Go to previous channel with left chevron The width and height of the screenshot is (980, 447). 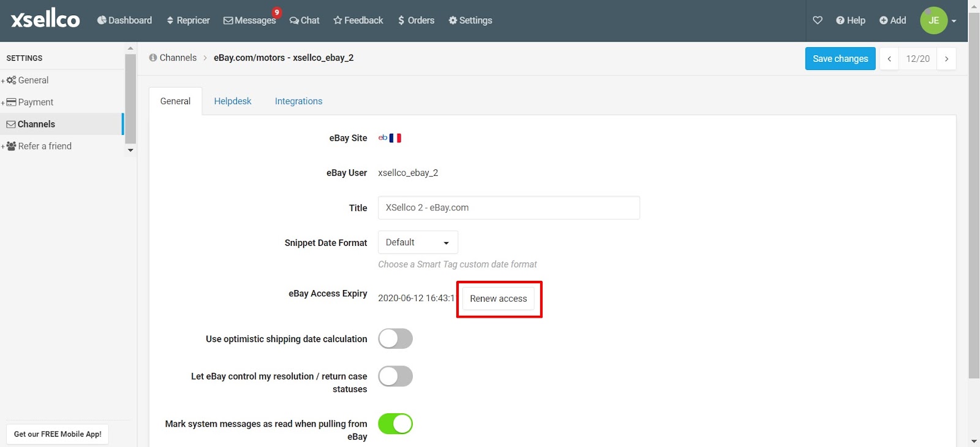point(889,59)
